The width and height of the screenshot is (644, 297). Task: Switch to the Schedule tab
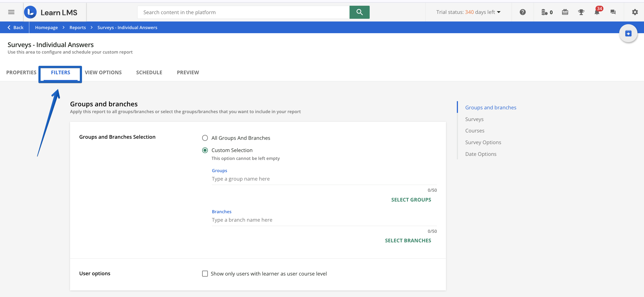(149, 72)
